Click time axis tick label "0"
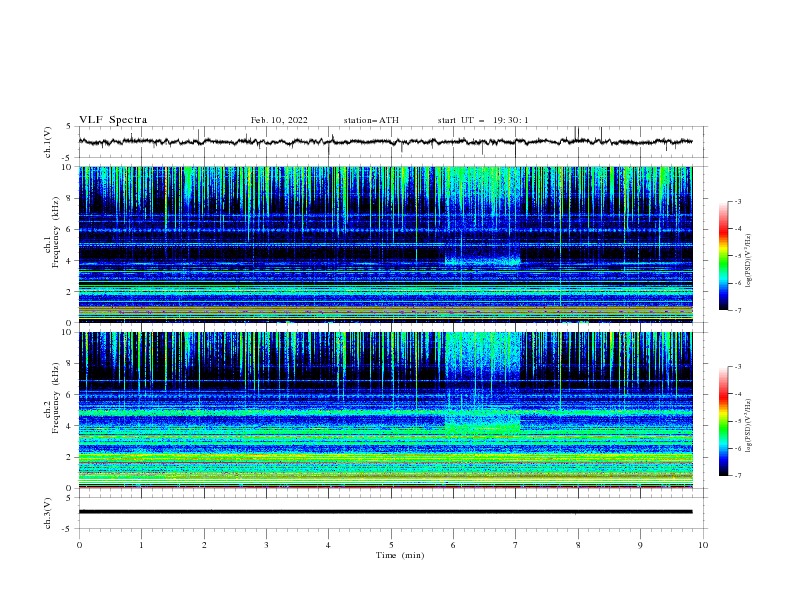 tap(79, 545)
